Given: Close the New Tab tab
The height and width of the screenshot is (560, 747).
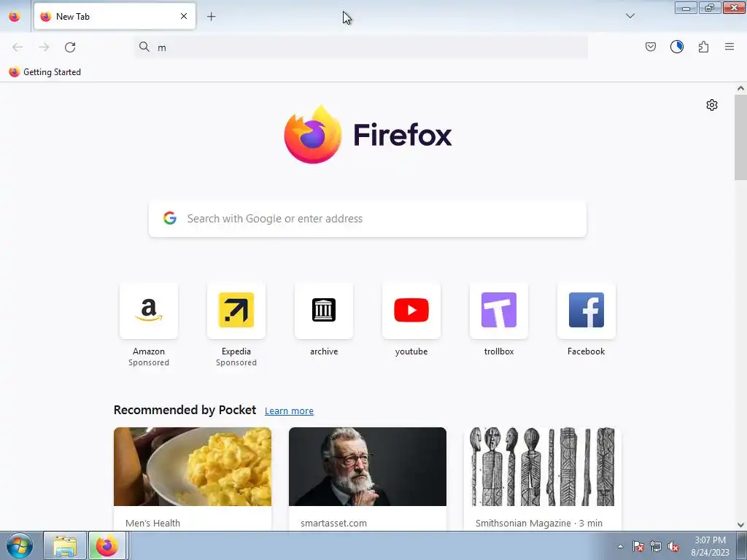Looking at the screenshot, I should tap(184, 16).
